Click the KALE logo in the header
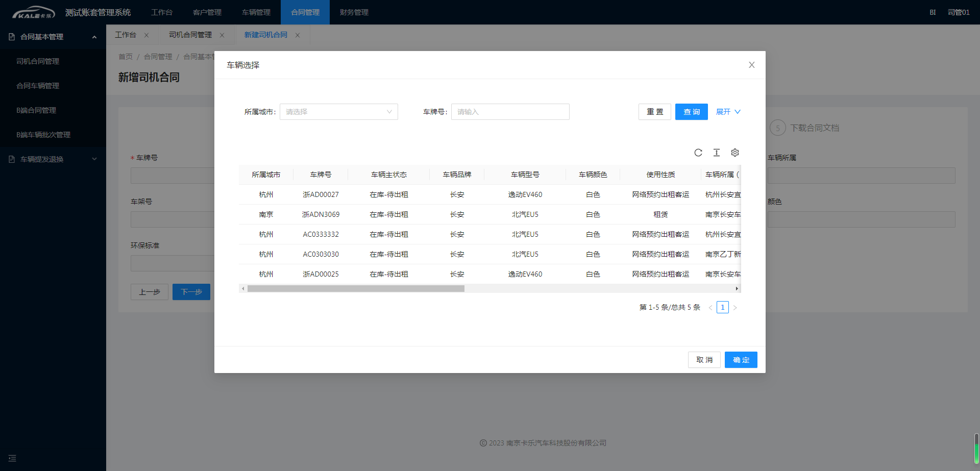 click(33, 12)
